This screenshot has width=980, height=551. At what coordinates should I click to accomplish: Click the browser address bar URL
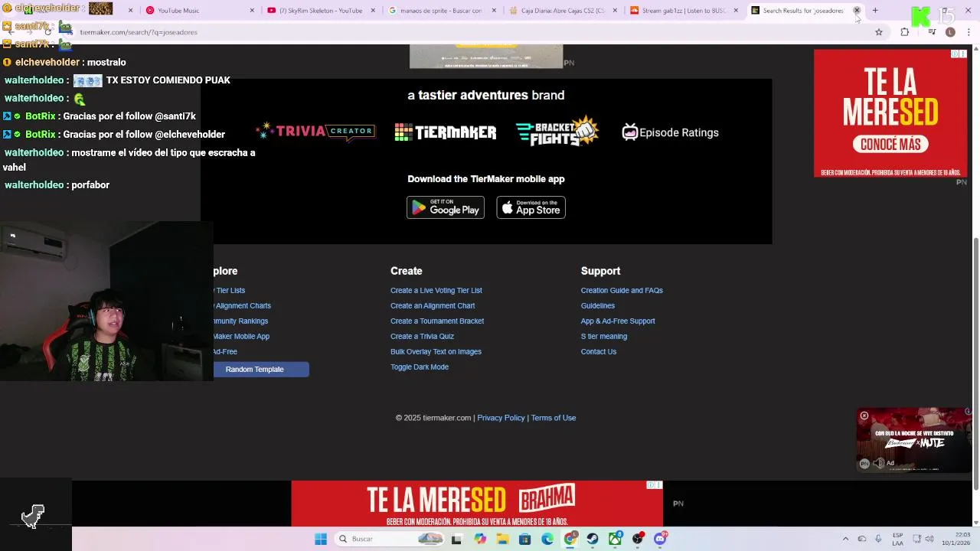click(x=139, y=32)
